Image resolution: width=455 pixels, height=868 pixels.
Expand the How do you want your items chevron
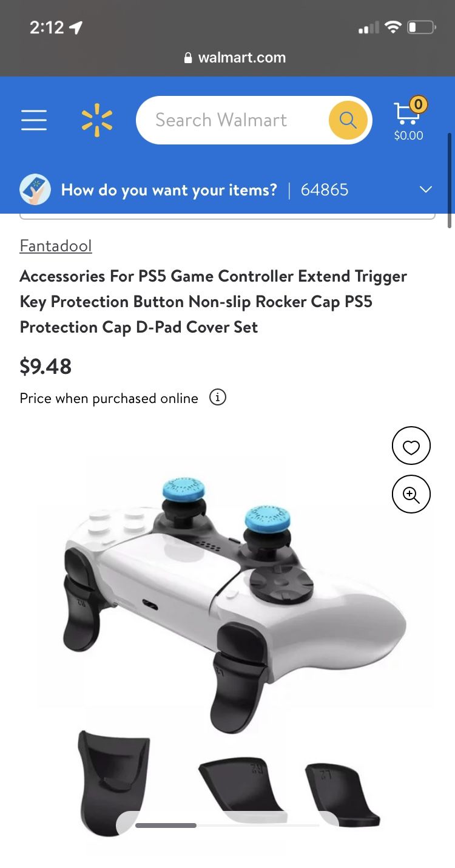(x=426, y=190)
